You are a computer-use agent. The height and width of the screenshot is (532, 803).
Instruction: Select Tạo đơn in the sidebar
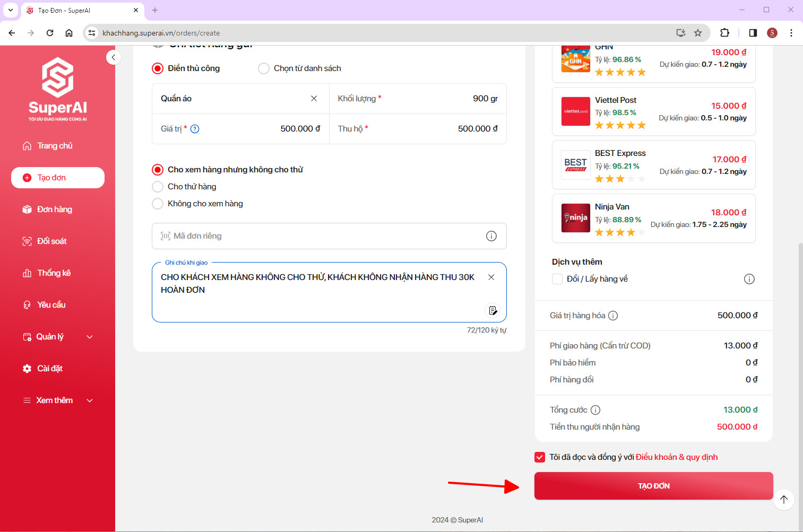57,178
